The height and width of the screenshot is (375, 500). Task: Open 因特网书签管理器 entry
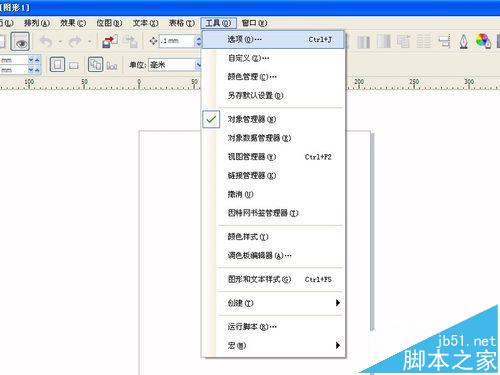point(273,213)
